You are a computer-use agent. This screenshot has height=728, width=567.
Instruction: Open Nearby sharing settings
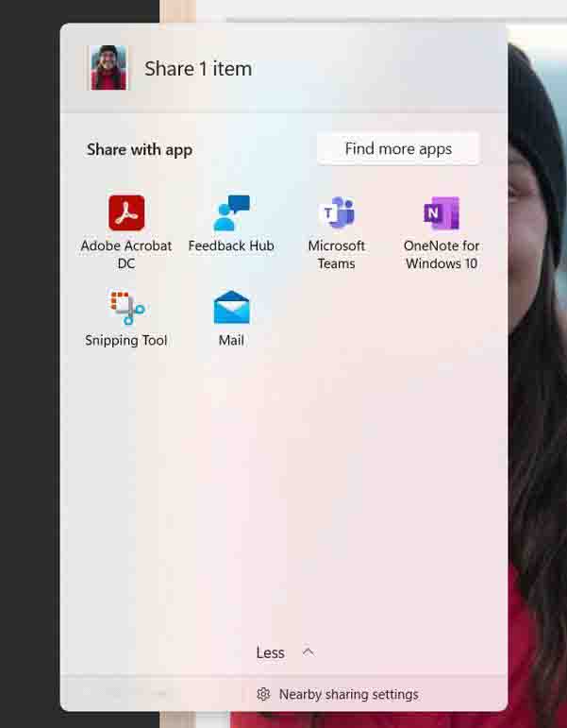click(x=338, y=694)
